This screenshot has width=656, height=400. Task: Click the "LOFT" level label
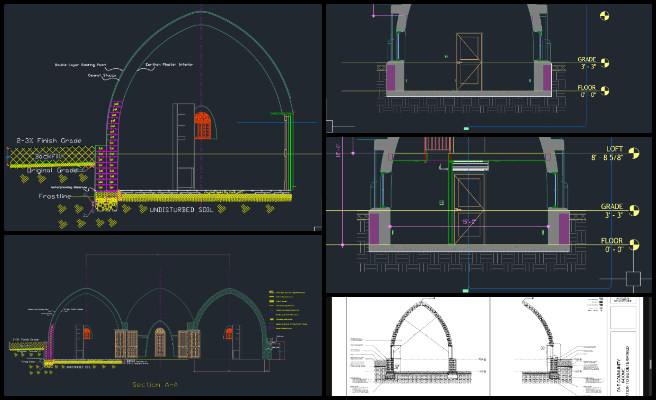click(x=614, y=149)
